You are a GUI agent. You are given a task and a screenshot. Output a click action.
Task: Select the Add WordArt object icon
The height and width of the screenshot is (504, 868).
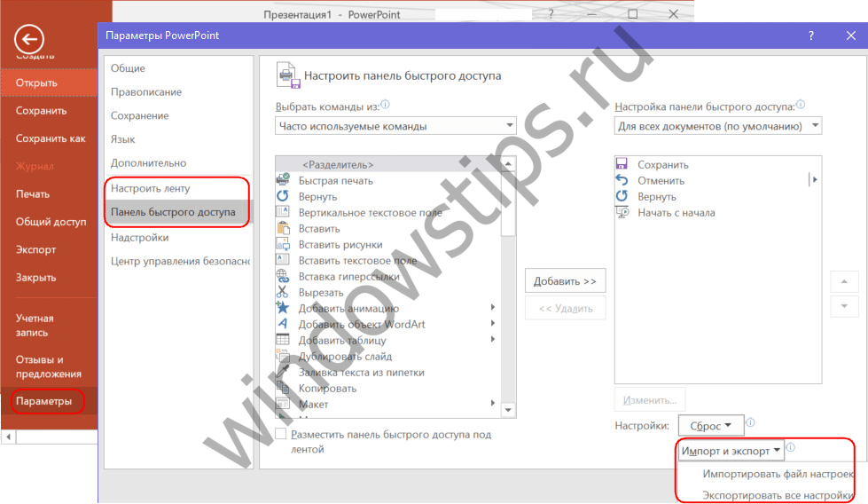(x=283, y=324)
